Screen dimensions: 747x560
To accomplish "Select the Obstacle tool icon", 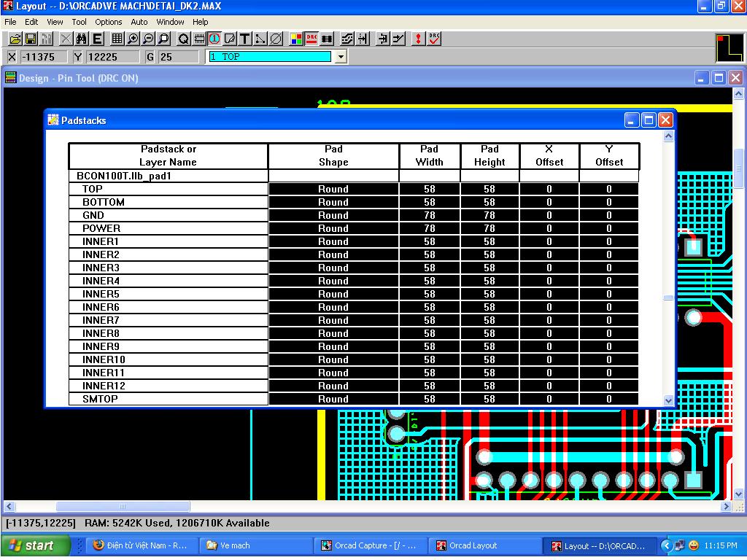I will point(230,39).
